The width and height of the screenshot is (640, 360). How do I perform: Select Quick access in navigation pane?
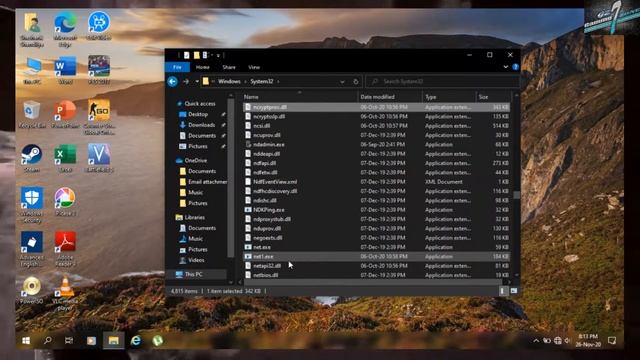pyautogui.click(x=199, y=104)
